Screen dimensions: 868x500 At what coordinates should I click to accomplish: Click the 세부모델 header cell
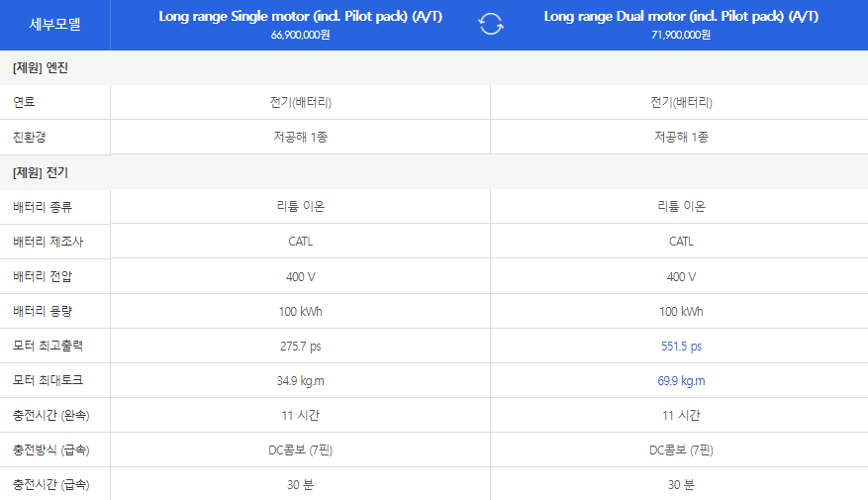[54, 25]
